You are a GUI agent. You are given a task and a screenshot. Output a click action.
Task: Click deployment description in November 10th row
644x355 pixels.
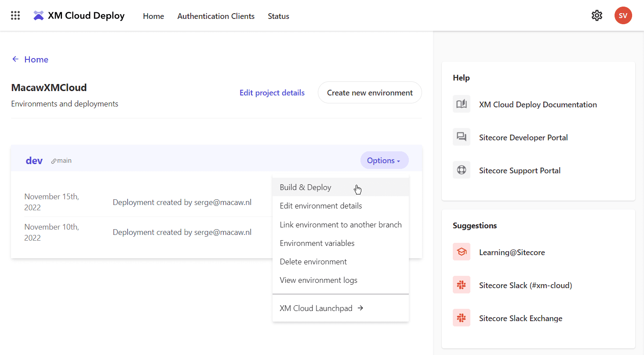point(182,232)
